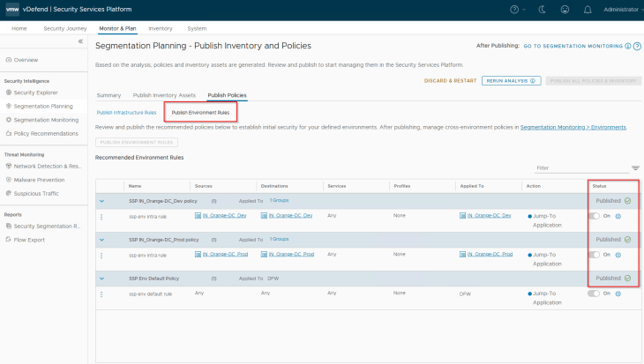Click the Discard & Restart link
644x364 pixels.
pyautogui.click(x=449, y=80)
